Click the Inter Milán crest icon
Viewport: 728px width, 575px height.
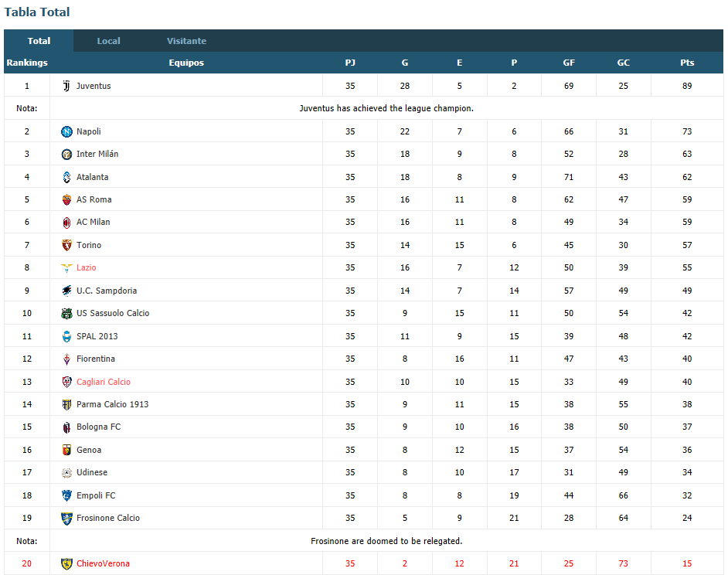[66, 155]
